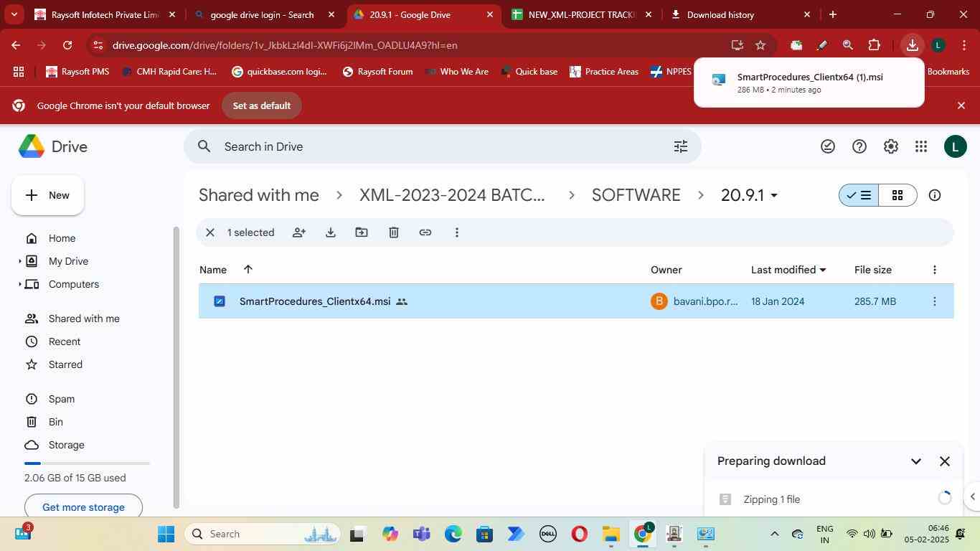
Task: Open Dell app in Windows taskbar
Action: click(548, 534)
